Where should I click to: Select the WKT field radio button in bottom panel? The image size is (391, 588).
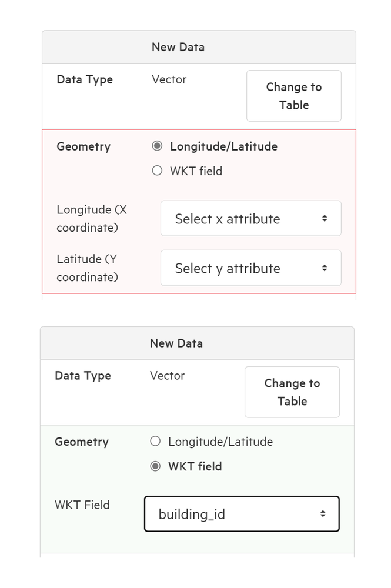(155, 466)
